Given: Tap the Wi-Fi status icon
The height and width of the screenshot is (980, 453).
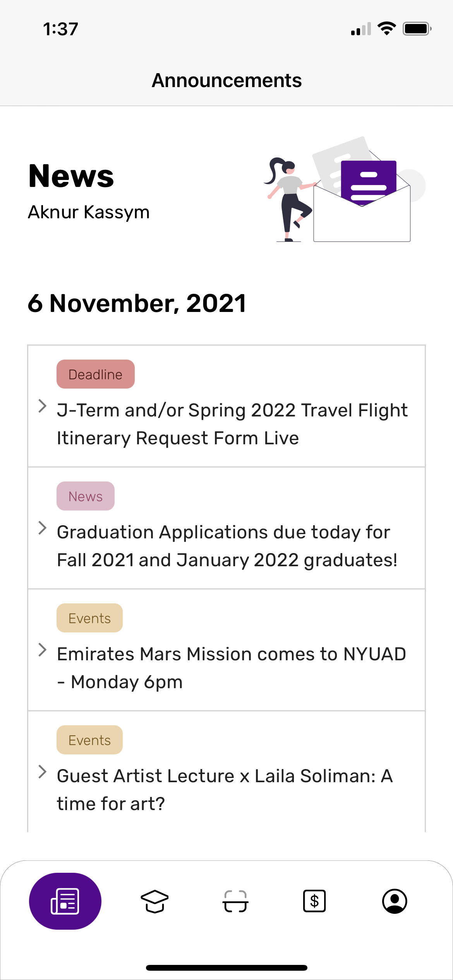Looking at the screenshot, I should [x=386, y=29].
